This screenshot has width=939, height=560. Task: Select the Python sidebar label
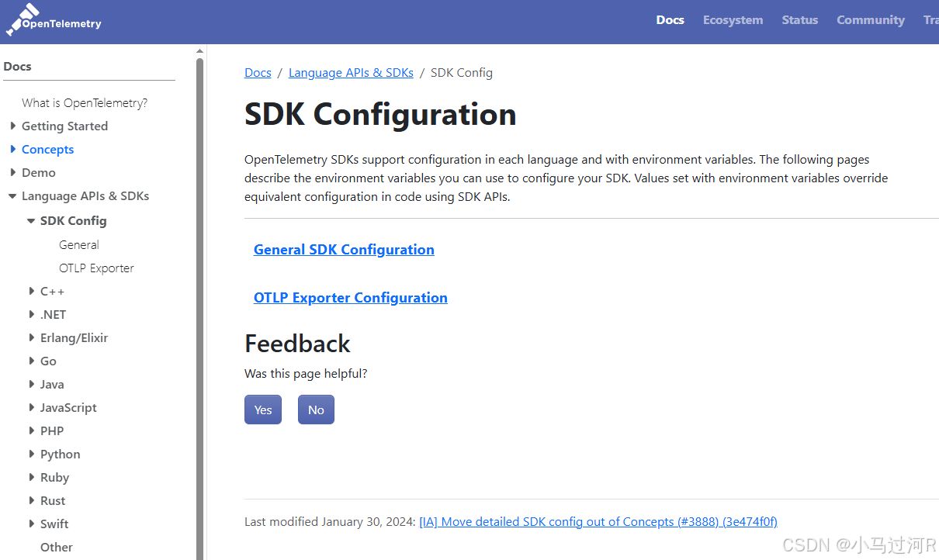coord(61,455)
